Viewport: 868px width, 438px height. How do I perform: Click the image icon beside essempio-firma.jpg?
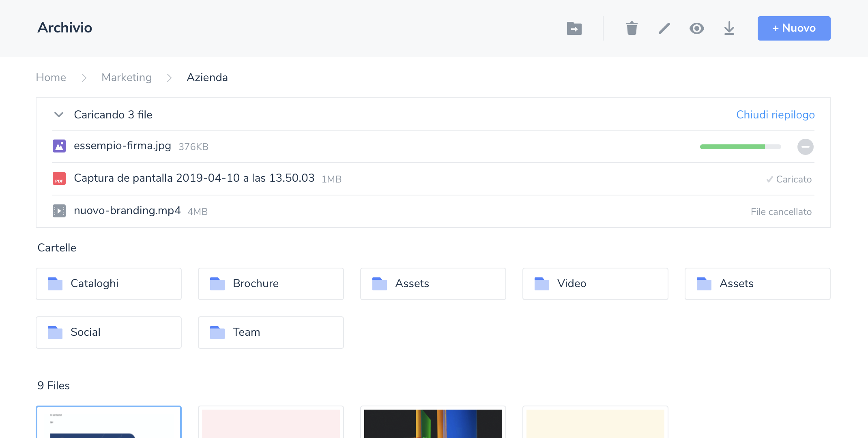click(x=59, y=146)
